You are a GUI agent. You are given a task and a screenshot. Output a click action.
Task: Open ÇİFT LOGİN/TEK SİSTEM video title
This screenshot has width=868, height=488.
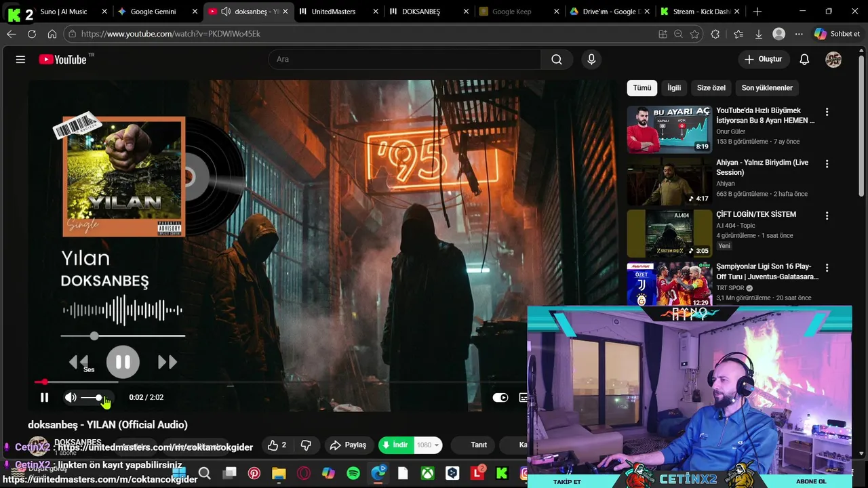point(756,215)
